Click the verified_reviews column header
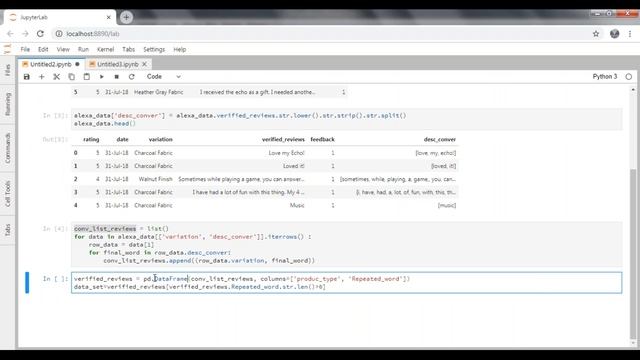Viewport: 640px width, 360px height. pyautogui.click(x=283, y=139)
